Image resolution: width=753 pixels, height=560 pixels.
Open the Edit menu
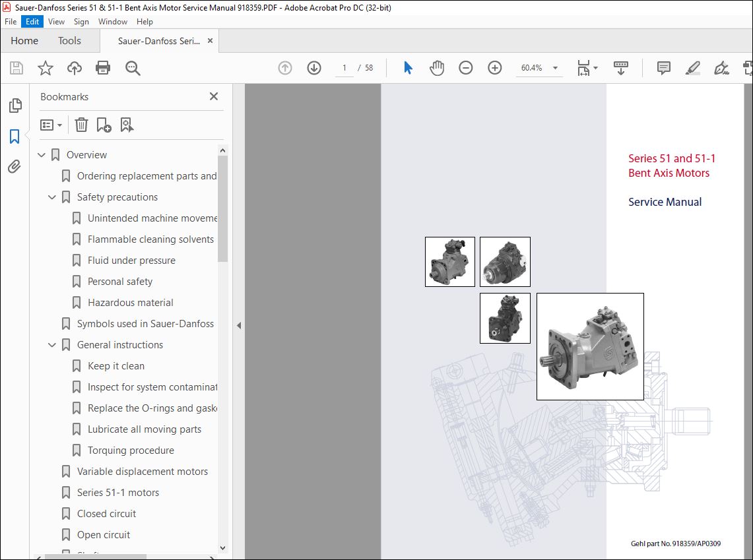tap(32, 22)
